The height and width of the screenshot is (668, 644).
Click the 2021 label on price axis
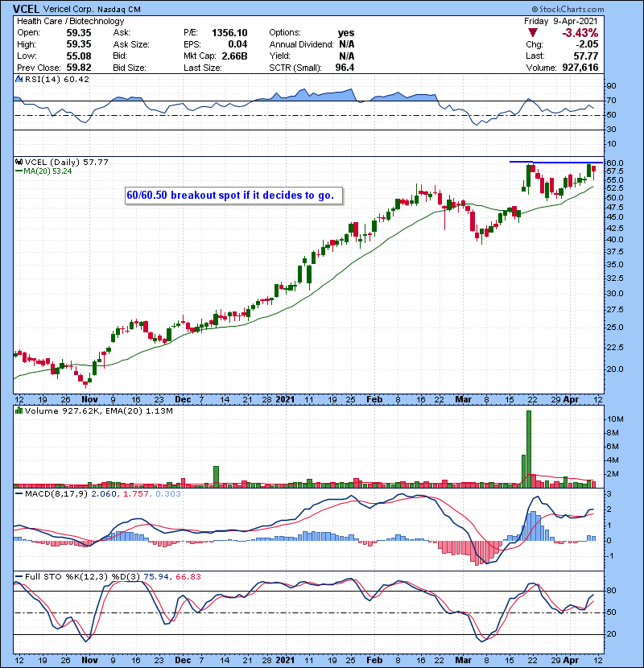(x=285, y=399)
